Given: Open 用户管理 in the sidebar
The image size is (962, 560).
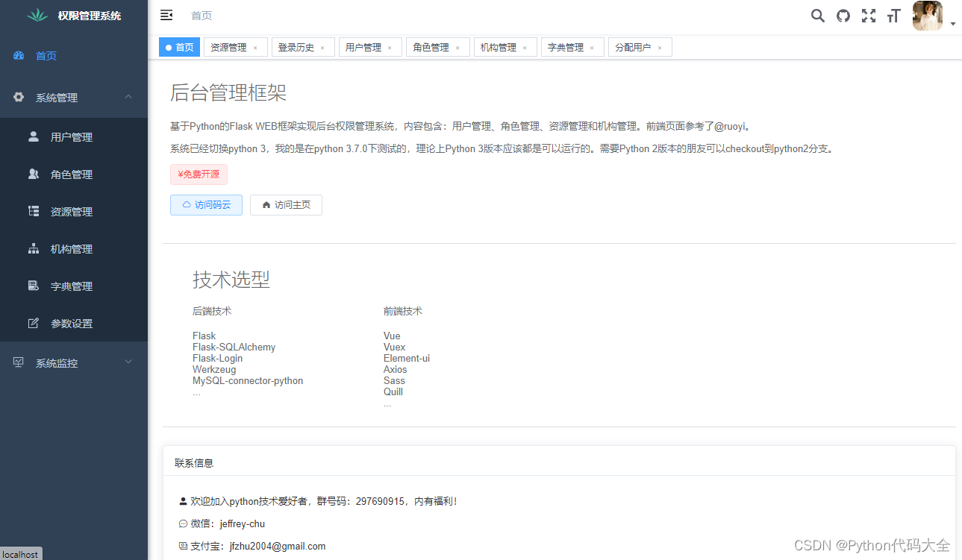Looking at the screenshot, I should pyautogui.click(x=74, y=137).
